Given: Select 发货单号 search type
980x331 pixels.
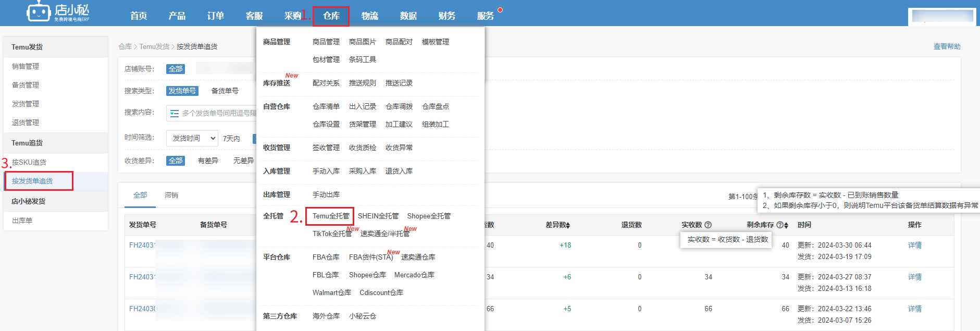Looking at the screenshot, I should 182,91.
